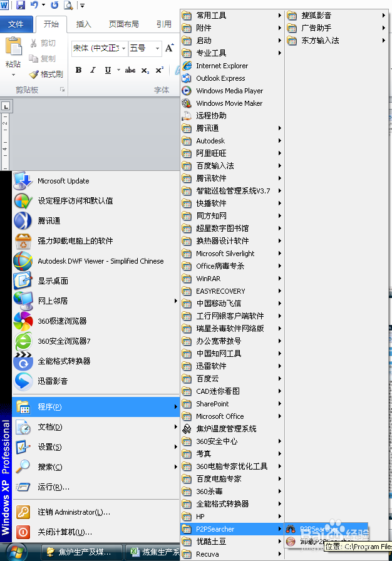
Task: Launch 迅雷影音
Action: click(x=96, y=381)
